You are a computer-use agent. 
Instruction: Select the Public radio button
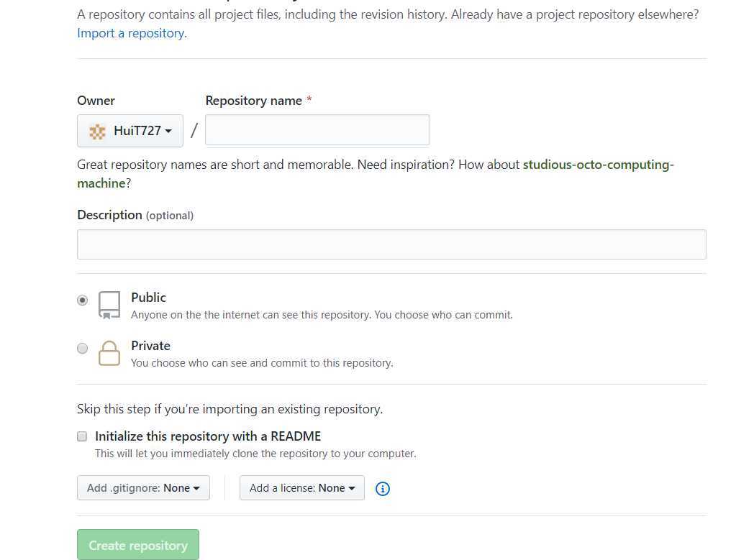click(x=82, y=300)
